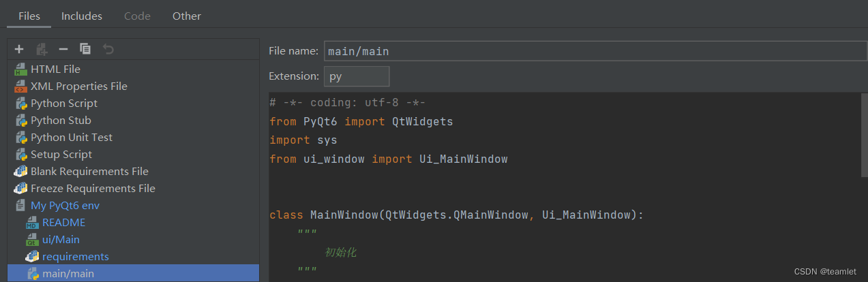Select the My PyQt6 env template
The image size is (868, 282).
tap(134, 205)
